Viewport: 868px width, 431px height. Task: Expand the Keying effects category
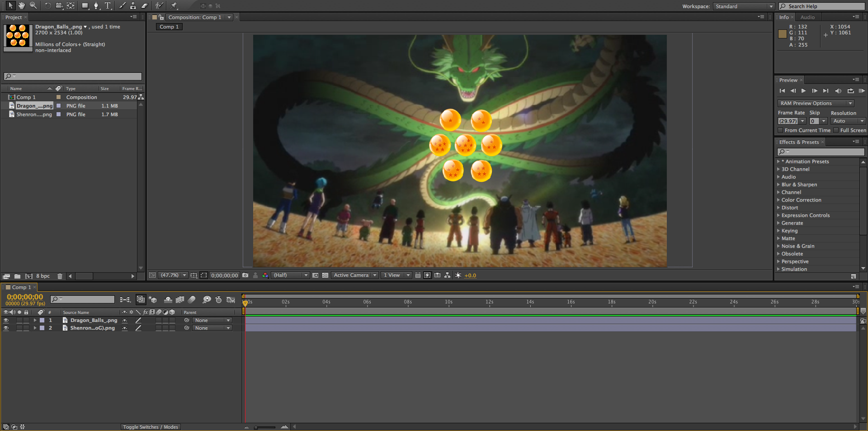[778, 231]
